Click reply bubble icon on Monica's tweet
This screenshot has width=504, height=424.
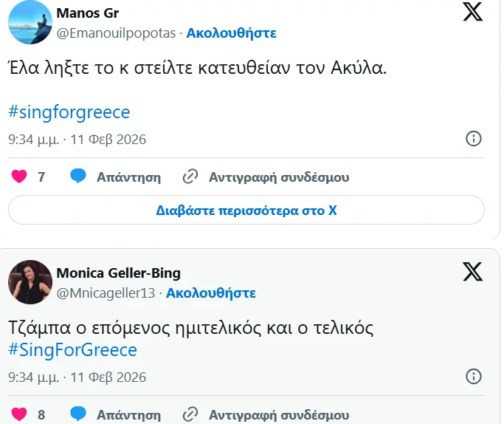coord(78,414)
